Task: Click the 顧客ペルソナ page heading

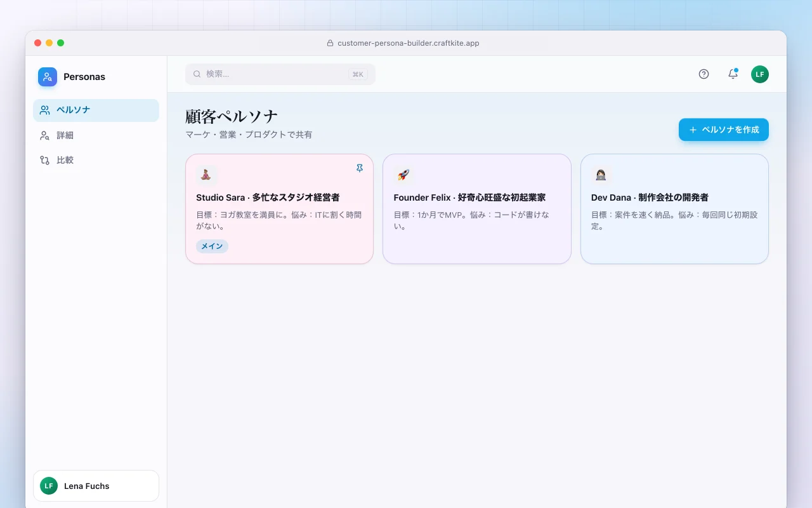Action: pos(232,117)
